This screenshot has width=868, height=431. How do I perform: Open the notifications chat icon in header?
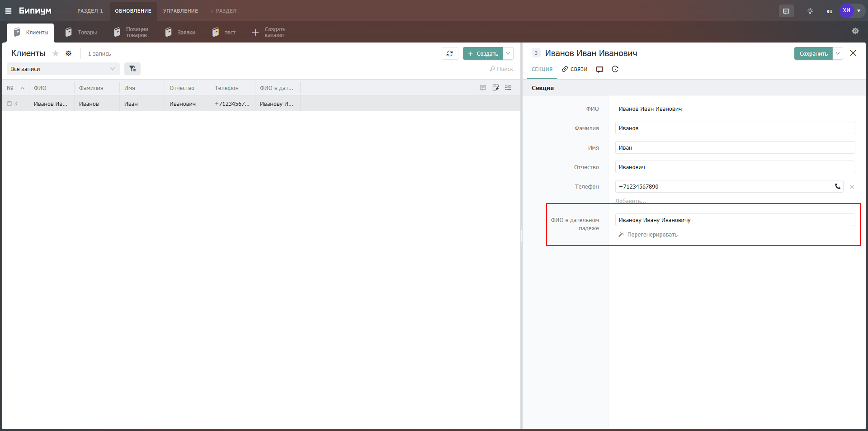(786, 11)
